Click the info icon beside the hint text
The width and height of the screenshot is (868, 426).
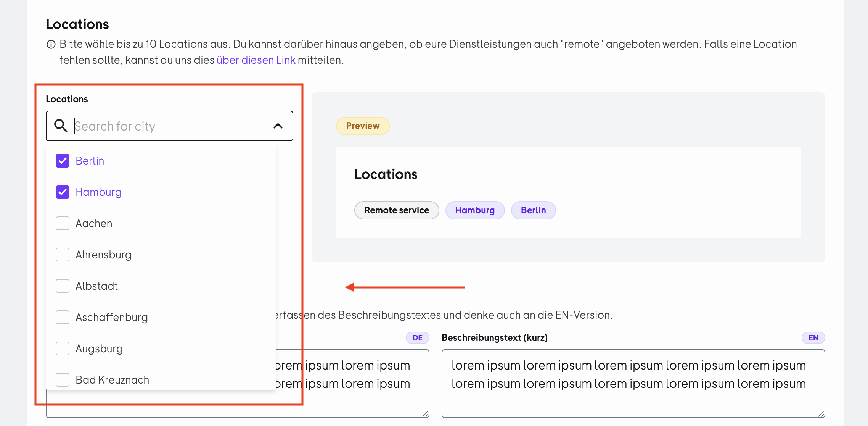[51, 44]
